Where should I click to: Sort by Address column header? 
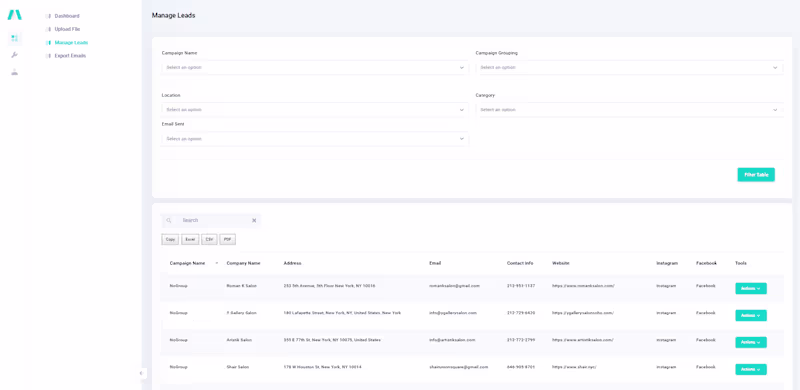292,263
